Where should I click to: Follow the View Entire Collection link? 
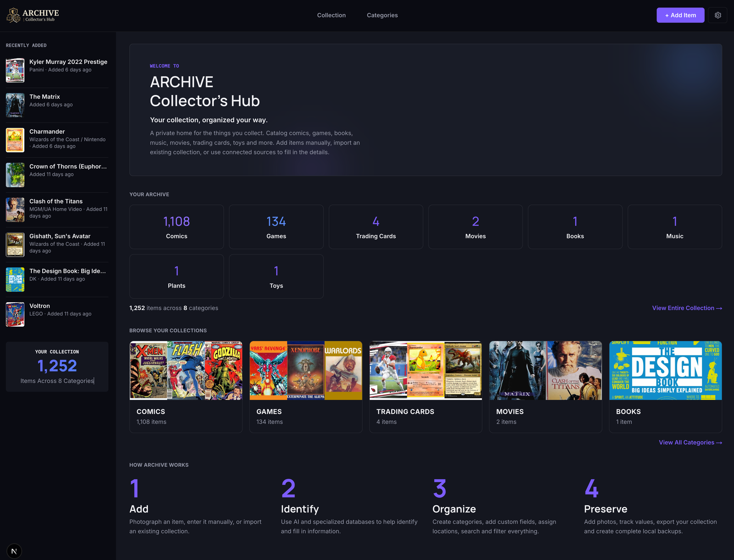(x=687, y=308)
